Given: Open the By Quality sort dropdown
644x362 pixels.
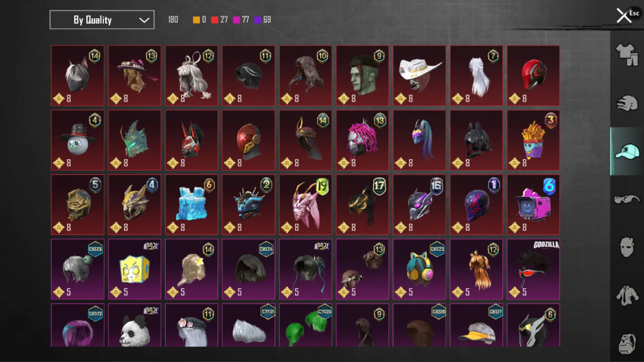Looking at the screenshot, I should click(102, 20).
